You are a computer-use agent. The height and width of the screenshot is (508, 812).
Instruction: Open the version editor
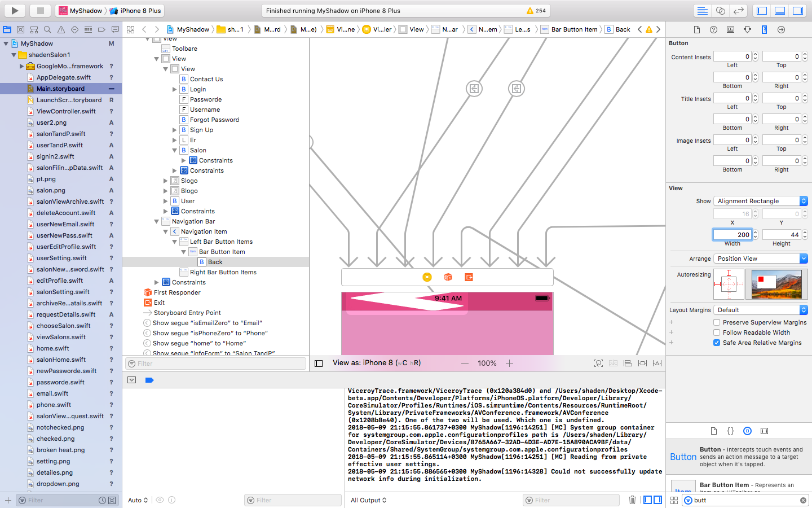[x=738, y=11]
